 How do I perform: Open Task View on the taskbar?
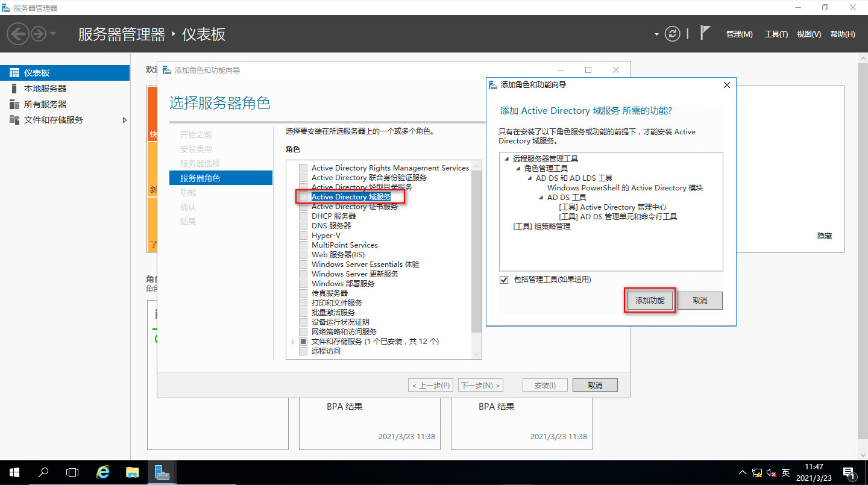click(x=72, y=473)
